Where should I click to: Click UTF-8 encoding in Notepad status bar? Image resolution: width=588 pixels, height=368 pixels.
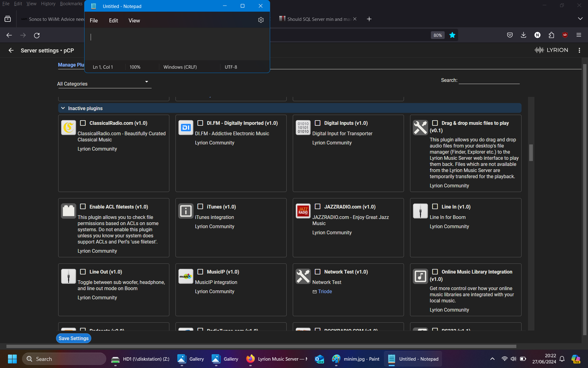pyautogui.click(x=231, y=67)
